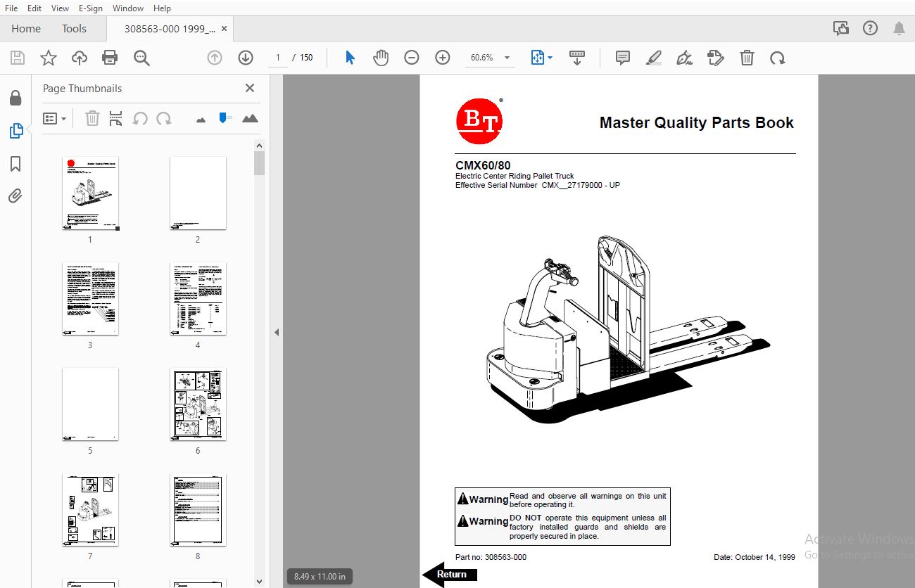This screenshot has width=915, height=588.
Task: Select page 2 thumbnail
Action: pyautogui.click(x=198, y=193)
